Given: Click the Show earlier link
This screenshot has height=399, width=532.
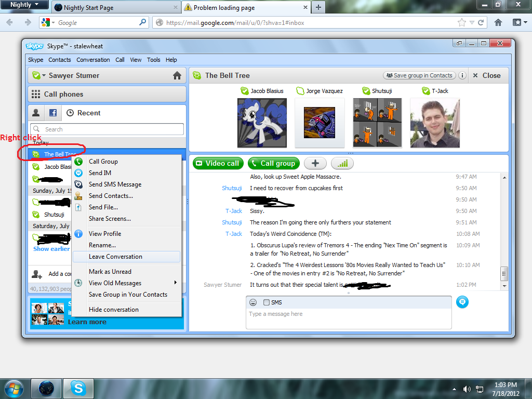Looking at the screenshot, I should (51, 249).
